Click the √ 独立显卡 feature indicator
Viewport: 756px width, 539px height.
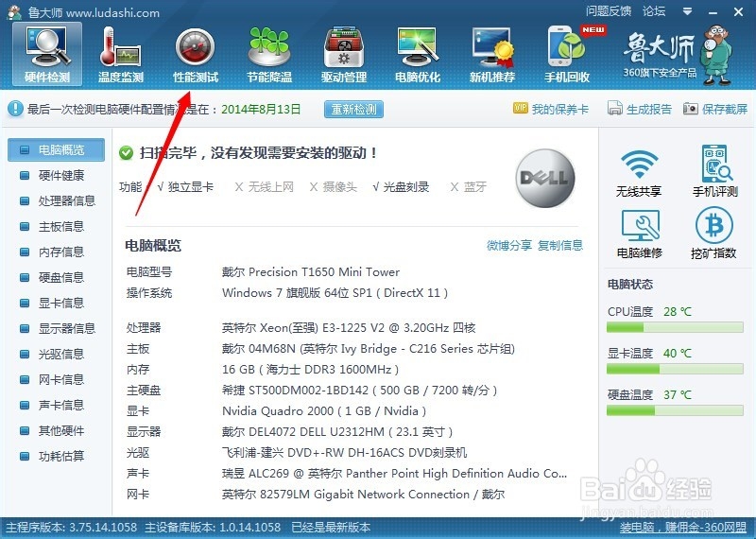point(185,186)
